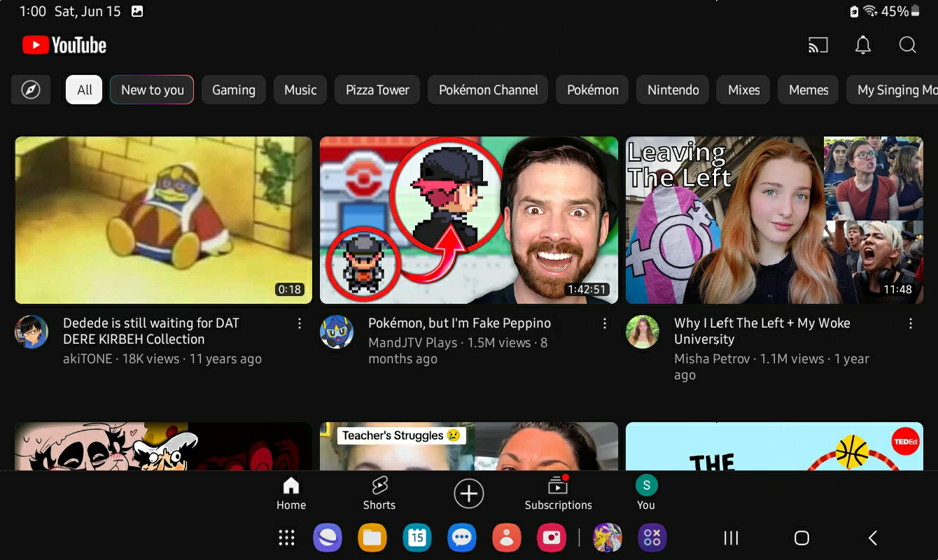This screenshot has height=560, width=938.
Task: Launch the My Files app
Action: click(372, 538)
